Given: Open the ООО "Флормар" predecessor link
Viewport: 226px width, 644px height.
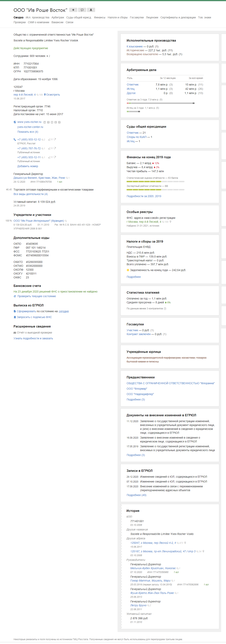Looking at the screenshot, I should coord(137,389).
